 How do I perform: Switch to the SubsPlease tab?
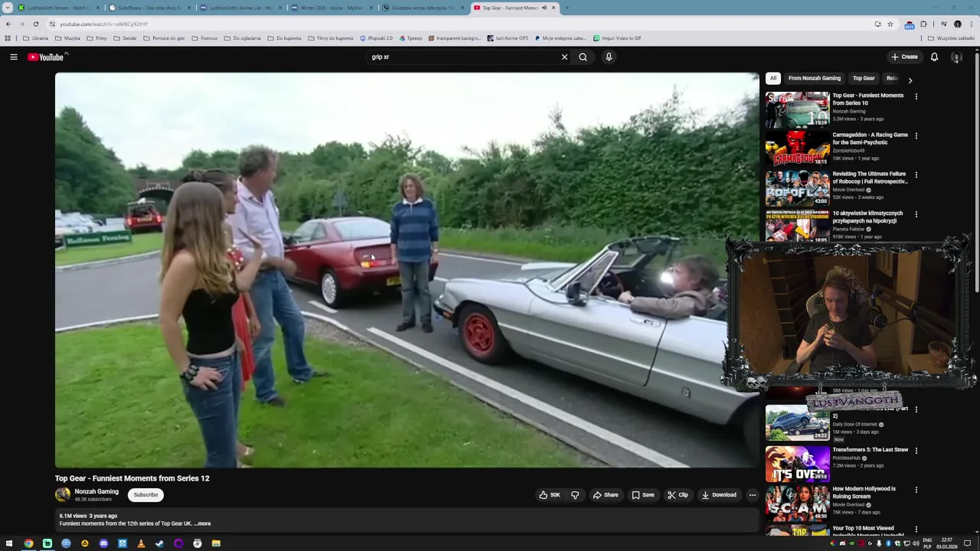click(x=149, y=8)
